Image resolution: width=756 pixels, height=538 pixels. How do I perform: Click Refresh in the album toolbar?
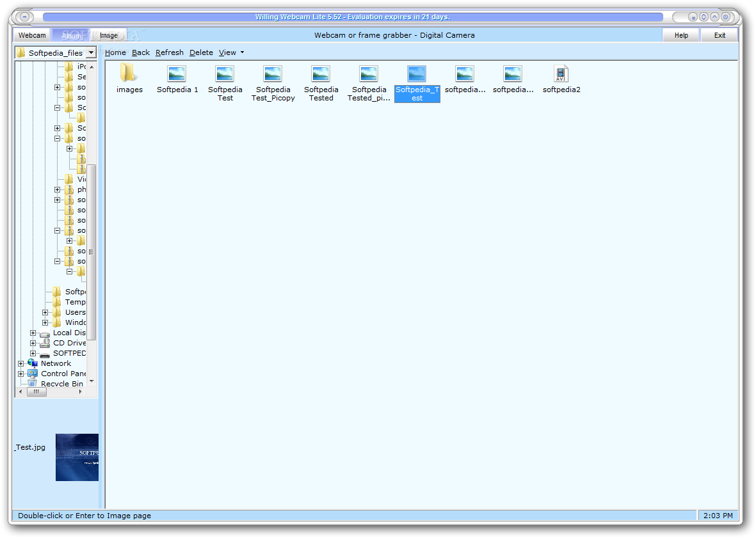169,52
